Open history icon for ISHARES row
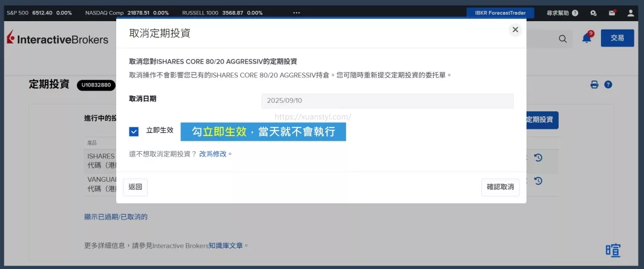This screenshot has height=269, width=644. click(x=539, y=157)
